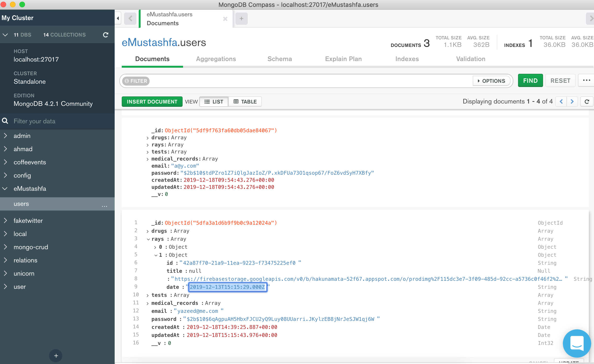Collapse rays item 1 object

pyautogui.click(x=156, y=255)
